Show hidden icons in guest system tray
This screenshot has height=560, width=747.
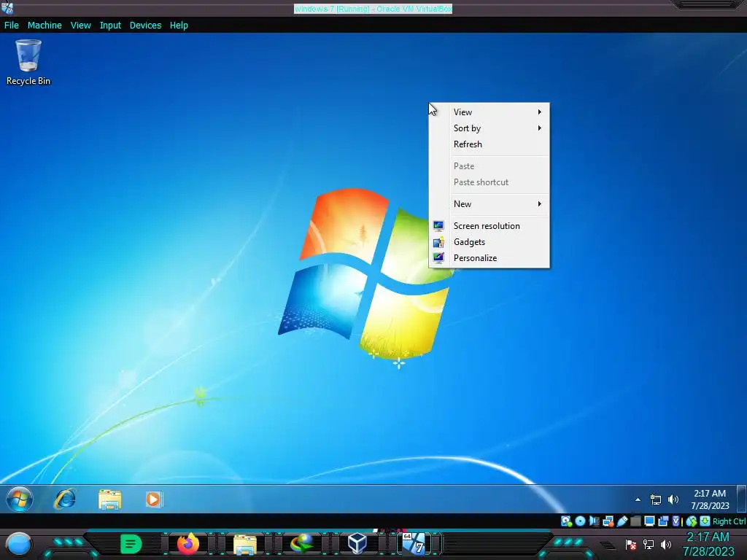638,499
